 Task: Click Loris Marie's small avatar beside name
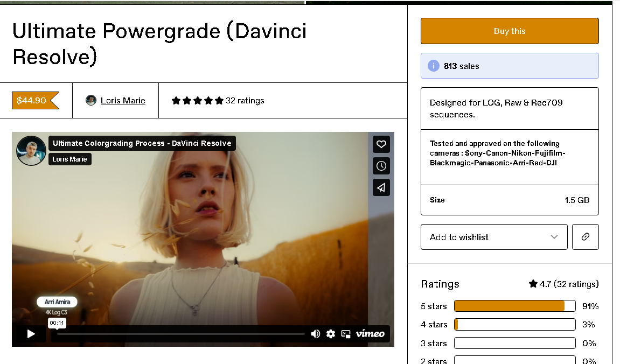click(91, 100)
